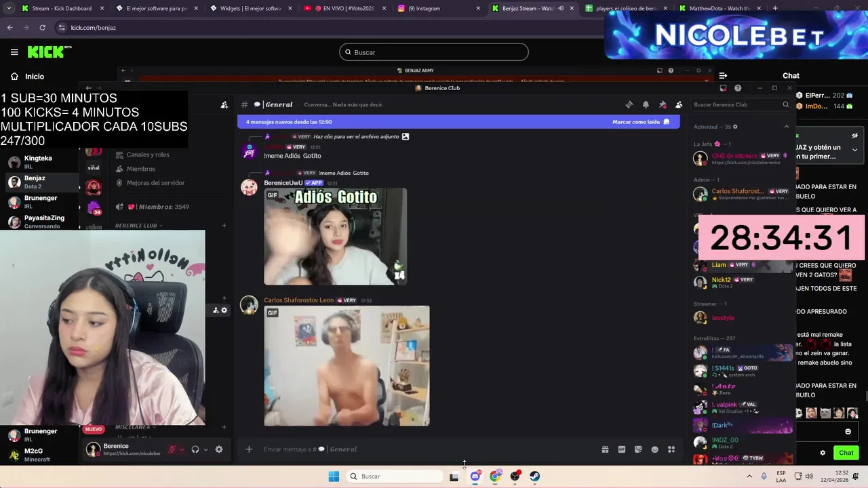Open Adiós Gotito GIF attachment

tap(335, 237)
